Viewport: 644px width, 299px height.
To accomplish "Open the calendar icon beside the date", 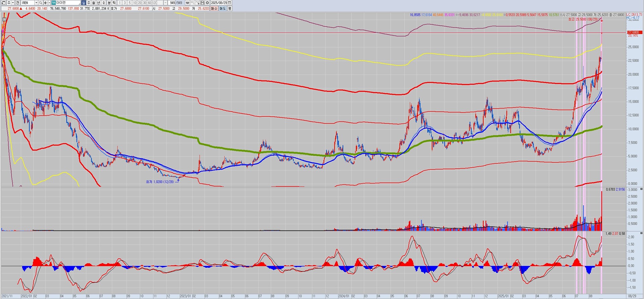I will point(229,3).
